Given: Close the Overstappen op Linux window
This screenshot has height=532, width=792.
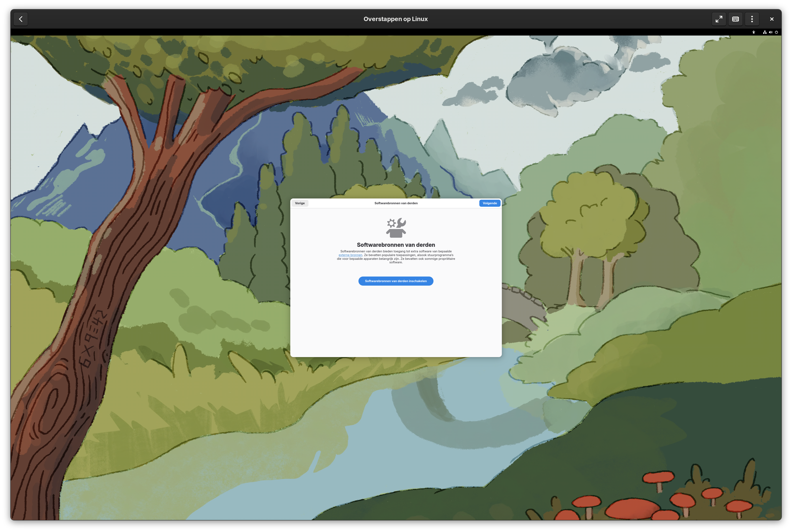Looking at the screenshot, I should 772,19.
